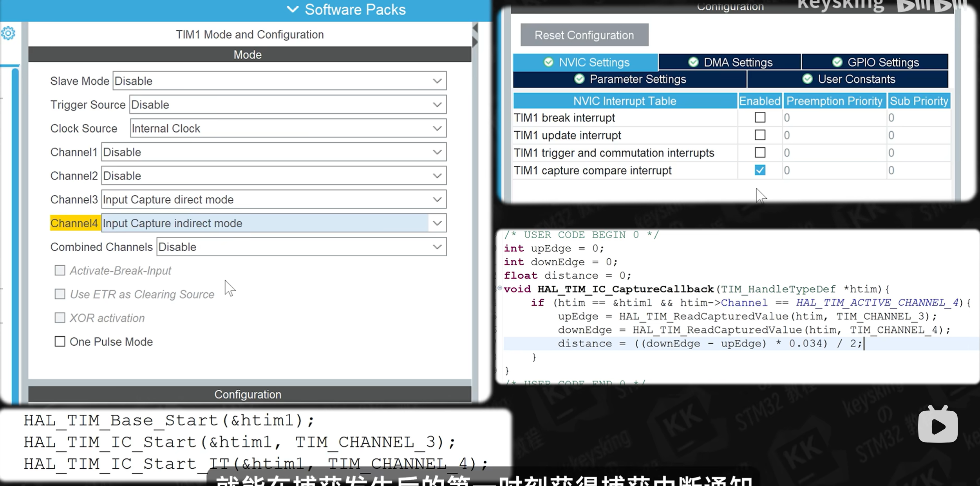The image size is (980, 486).
Task: Click the green check on GPIO Settings
Action: click(837, 62)
